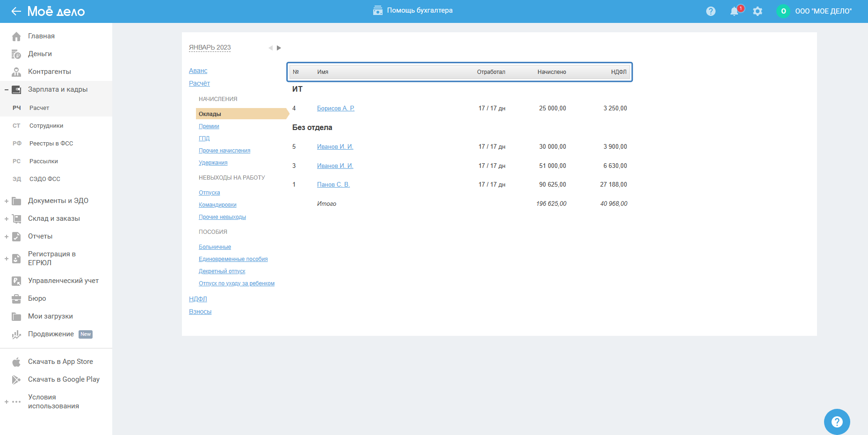Viewport: 868px width, 435px height.
Task: Open the Премии accruals link
Action: (x=209, y=126)
